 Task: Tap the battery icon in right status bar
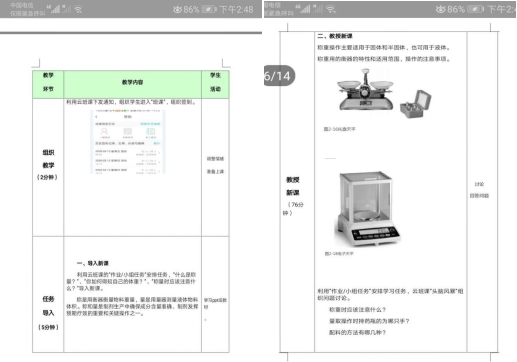pos(475,9)
